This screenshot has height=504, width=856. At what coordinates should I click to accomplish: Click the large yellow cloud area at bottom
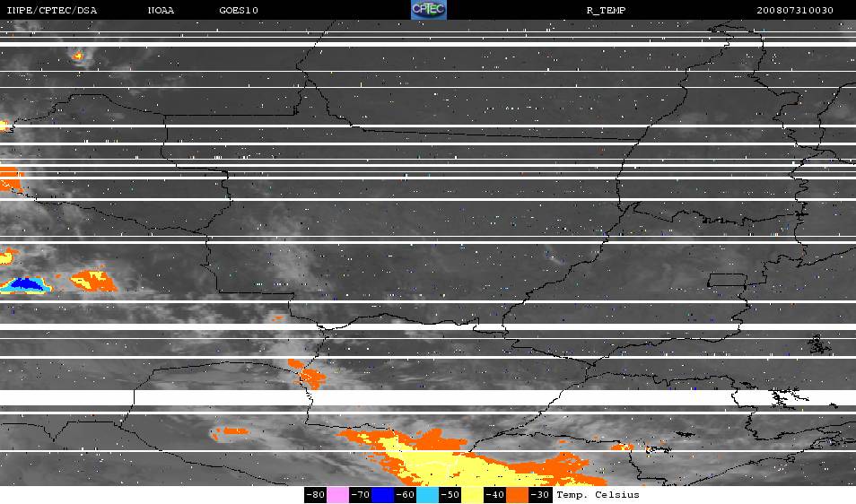coord(448,464)
